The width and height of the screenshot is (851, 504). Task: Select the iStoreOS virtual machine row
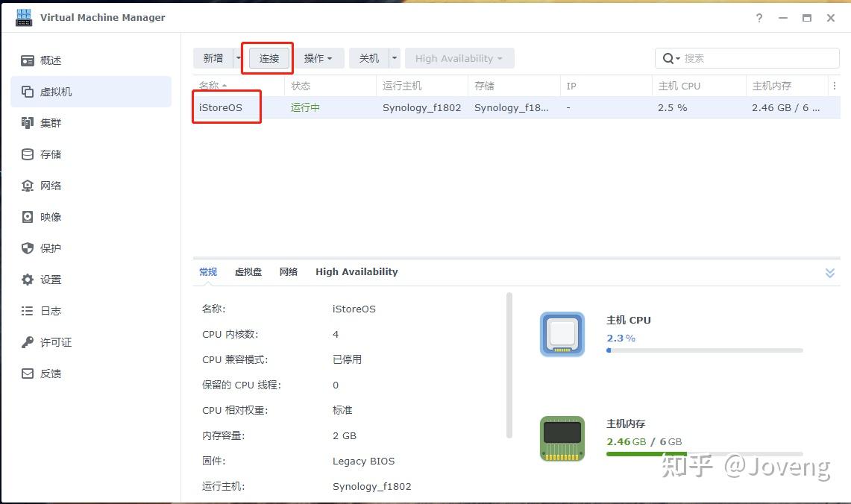tap(517, 107)
